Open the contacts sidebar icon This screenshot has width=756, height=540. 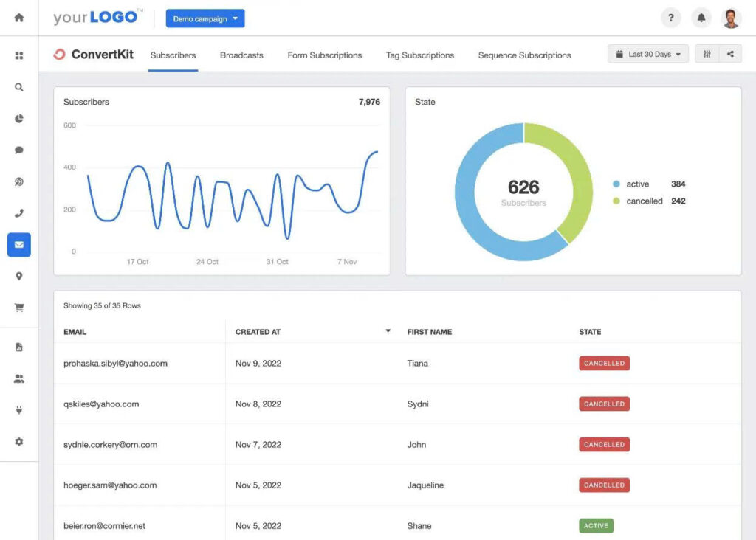click(x=18, y=378)
